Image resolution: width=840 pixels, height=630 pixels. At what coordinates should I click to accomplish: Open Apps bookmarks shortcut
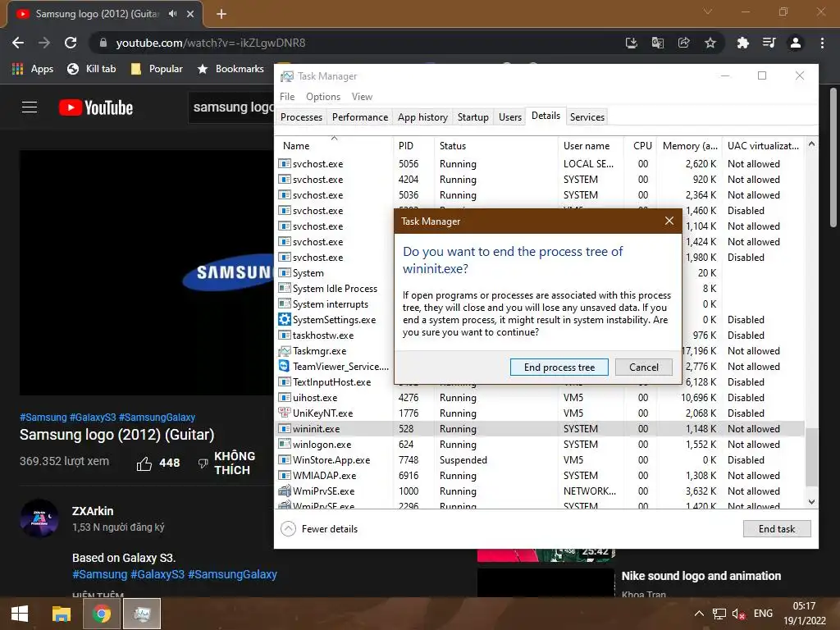click(33, 69)
